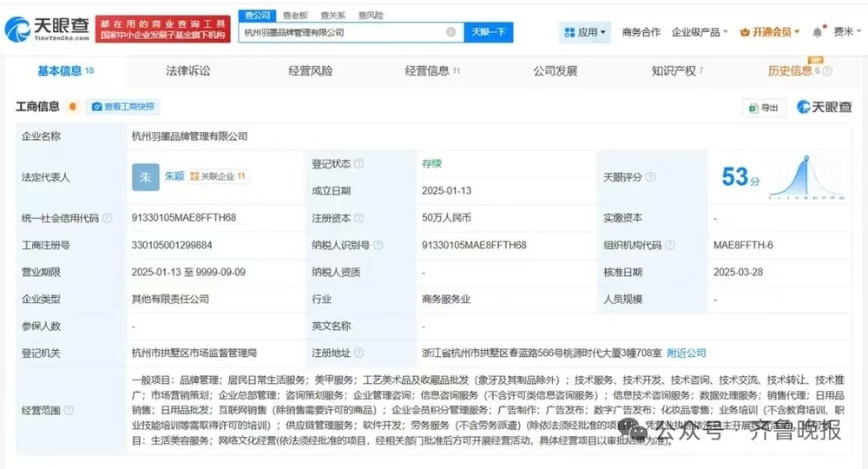Clear the search box with the X icon
Viewport: 868px width, 469px height.
tap(450, 32)
